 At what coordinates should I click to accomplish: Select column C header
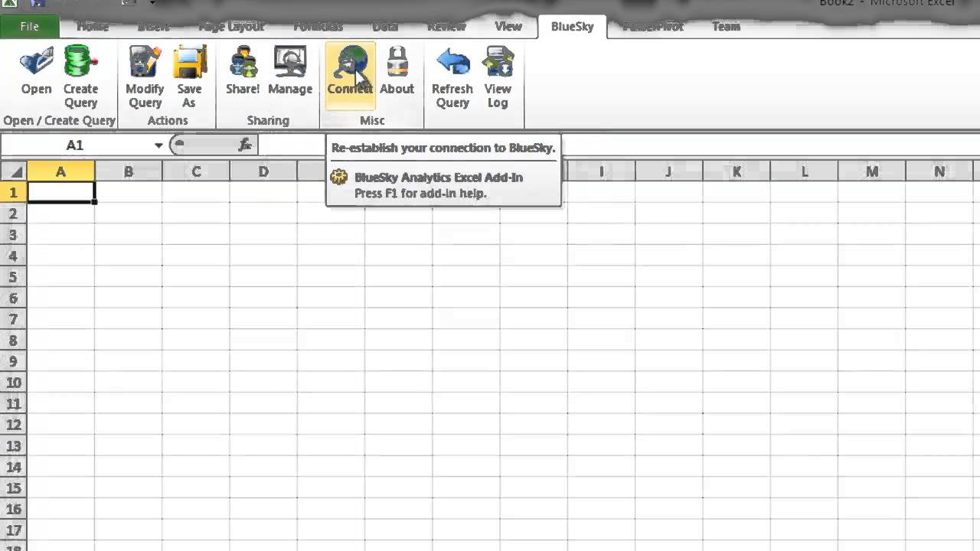pyautogui.click(x=196, y=171)
